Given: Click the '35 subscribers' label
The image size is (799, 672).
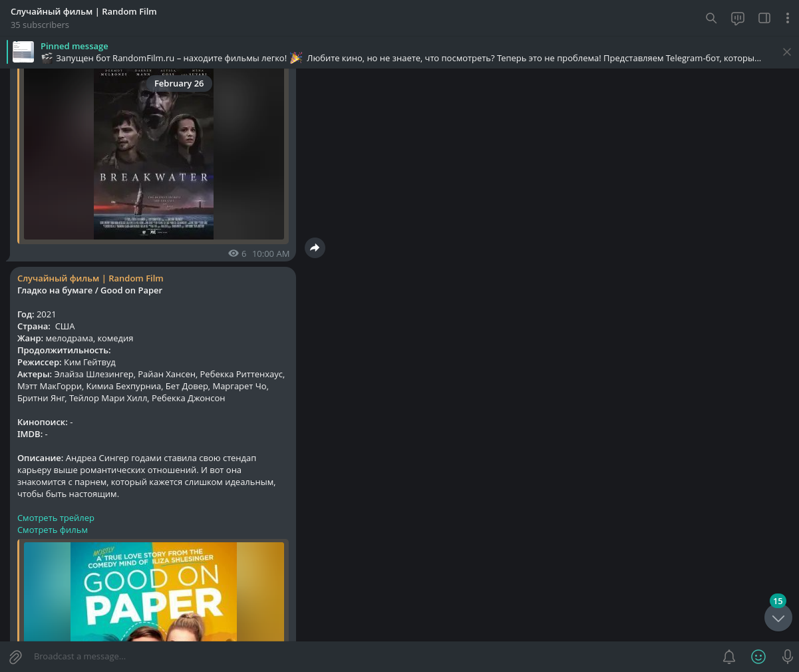Looking at the screenshot, I should 40,25.
